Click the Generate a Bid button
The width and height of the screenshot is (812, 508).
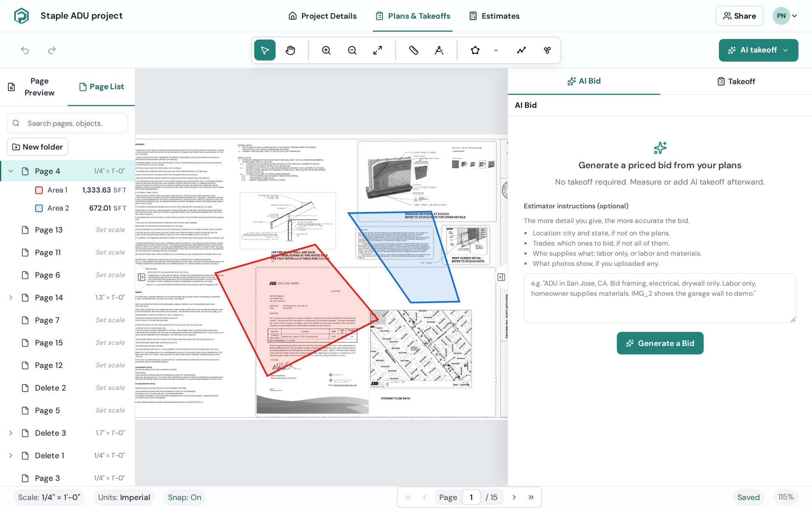(x=660, y=343)
